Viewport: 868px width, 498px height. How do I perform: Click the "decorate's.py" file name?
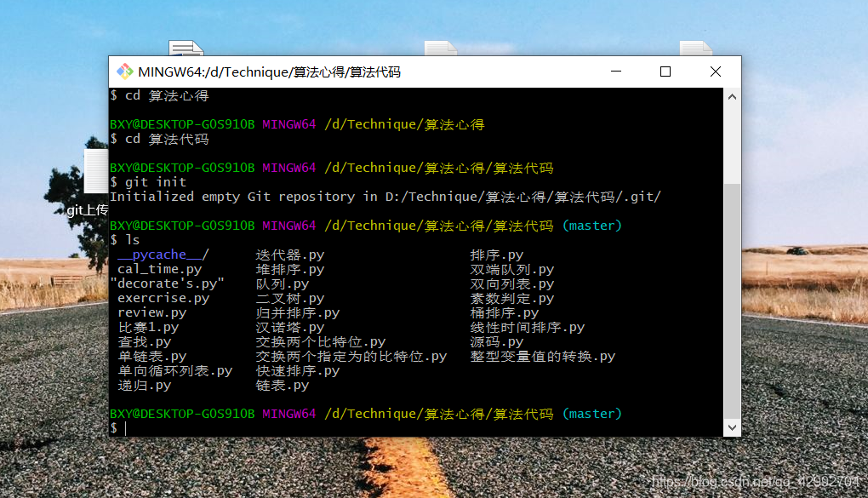(x=167, y=283)
